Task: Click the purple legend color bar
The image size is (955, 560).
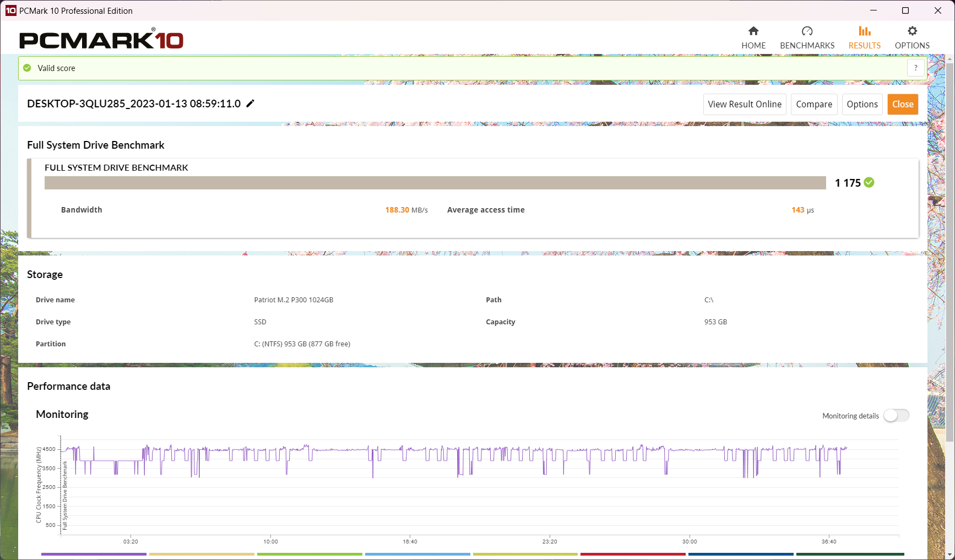Action: tap(94, 554)
